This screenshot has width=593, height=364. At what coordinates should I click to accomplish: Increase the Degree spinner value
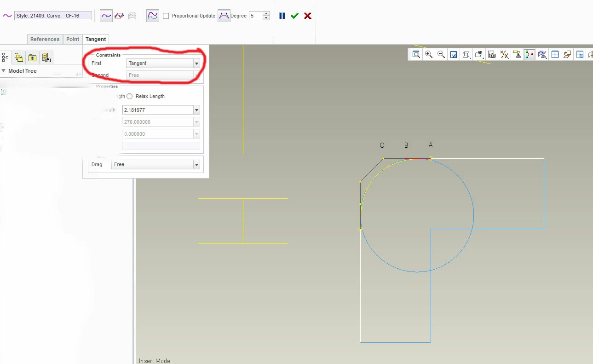tap(266, 13)
